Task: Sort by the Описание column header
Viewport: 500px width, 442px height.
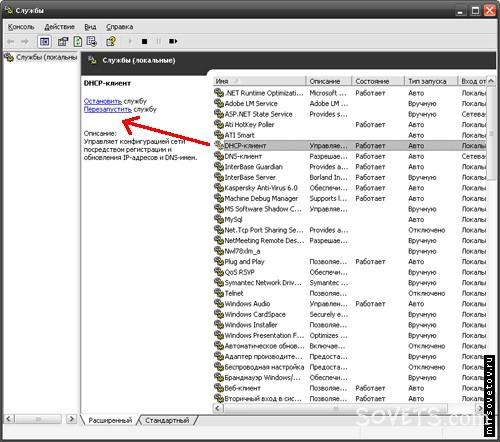Action: (329, 81)
